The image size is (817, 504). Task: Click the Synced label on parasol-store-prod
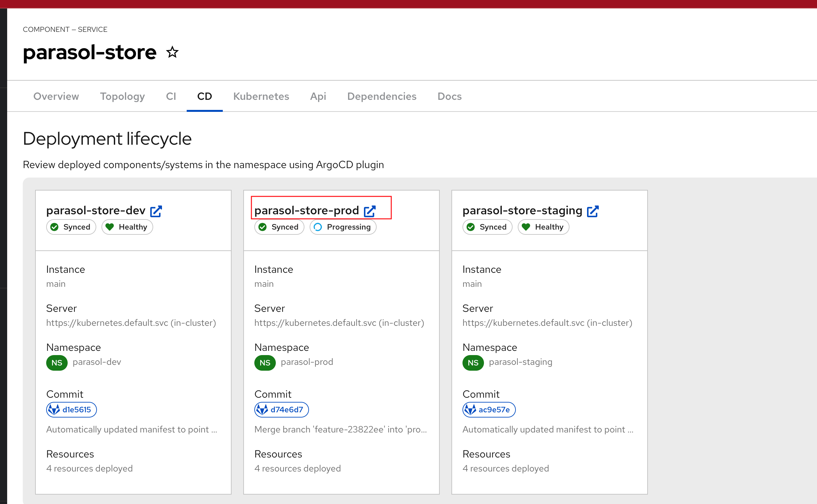click(x=285, y=227)
